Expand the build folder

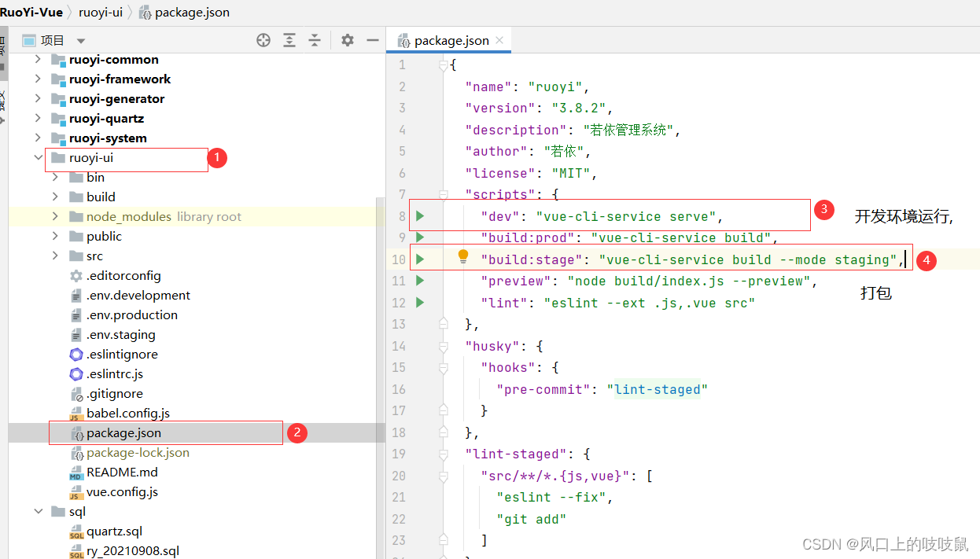coord(55,197)
